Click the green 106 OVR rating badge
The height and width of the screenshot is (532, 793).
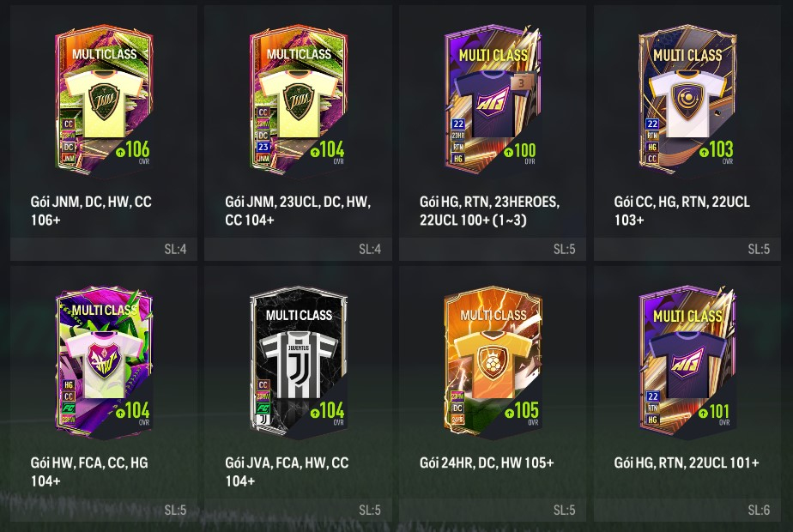click(x=132, y=151)
